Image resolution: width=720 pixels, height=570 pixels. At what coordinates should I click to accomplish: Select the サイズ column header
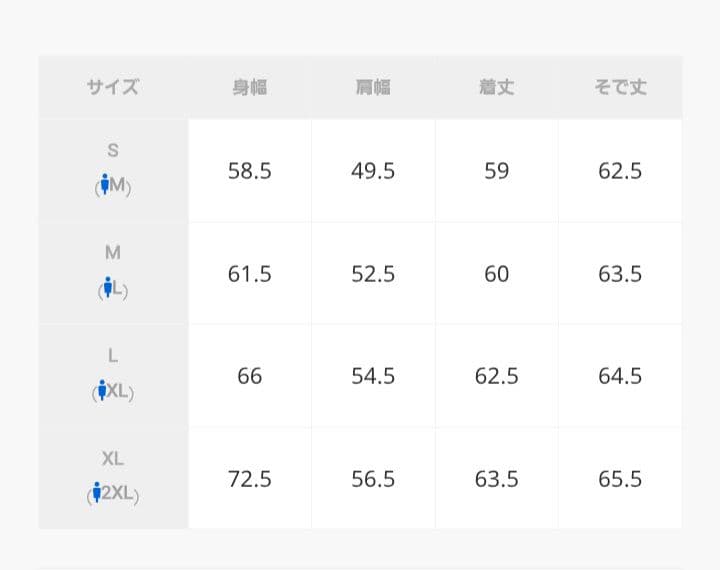pyautogui.click(x=113, y=87)
